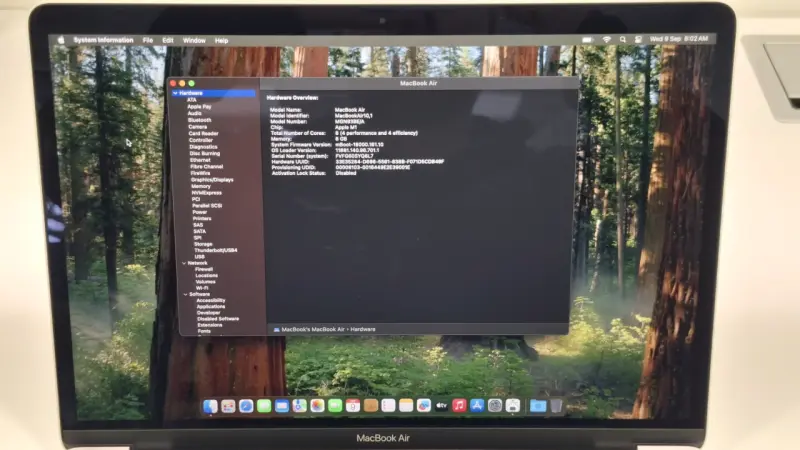Open the Edit menu
This screenshot has height=450, width=800.
pos(168,40)
